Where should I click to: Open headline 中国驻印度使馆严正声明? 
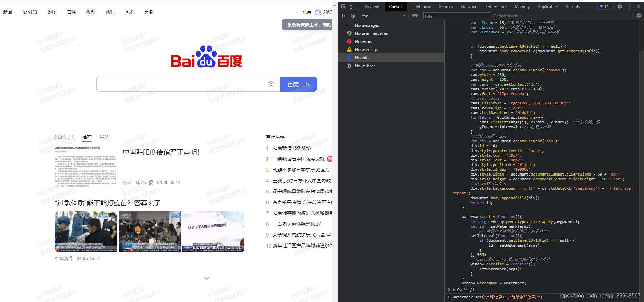(161, 152)
